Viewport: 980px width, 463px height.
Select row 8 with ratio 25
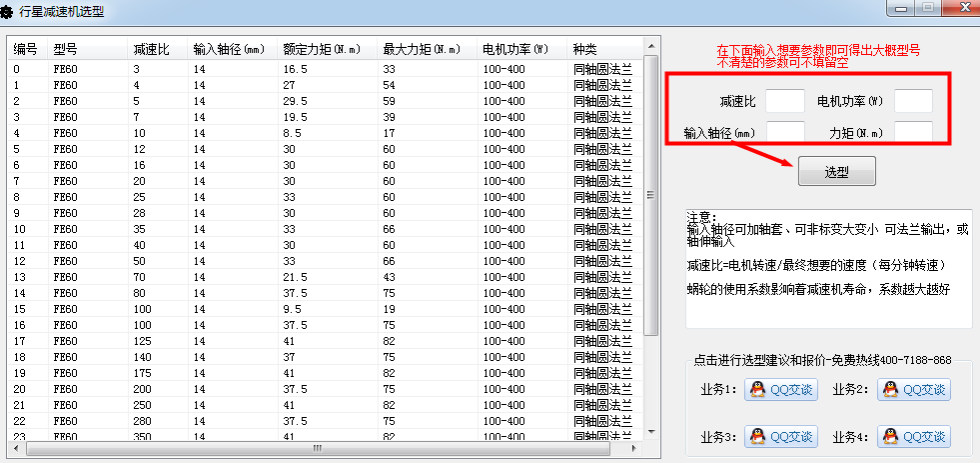coord(325,196)
